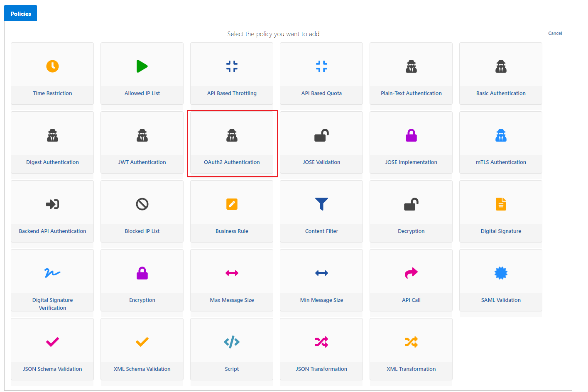Add the OAuth2 Authentication policy
Image resolution: width=588 pixels, height=392 pixels.
pyautogui.click(x=232, y=142)
